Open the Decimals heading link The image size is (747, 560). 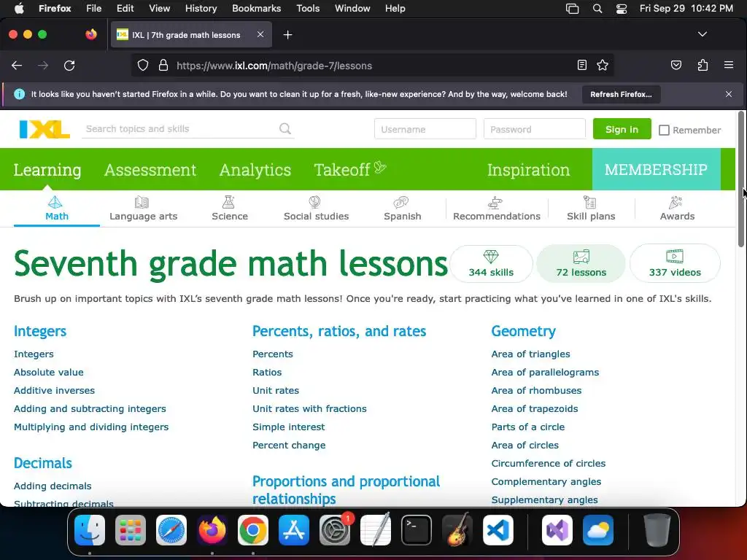43,463
